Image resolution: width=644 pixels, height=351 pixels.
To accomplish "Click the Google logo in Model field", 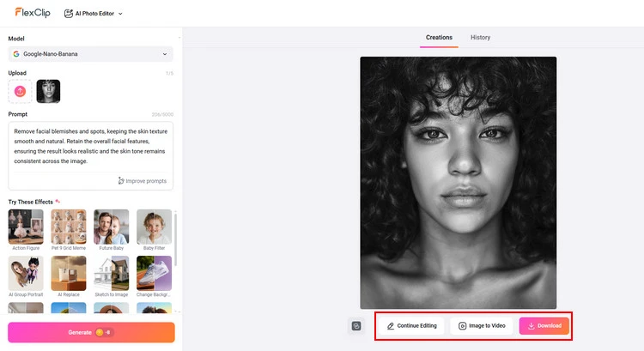I will [x=16, y=54].
